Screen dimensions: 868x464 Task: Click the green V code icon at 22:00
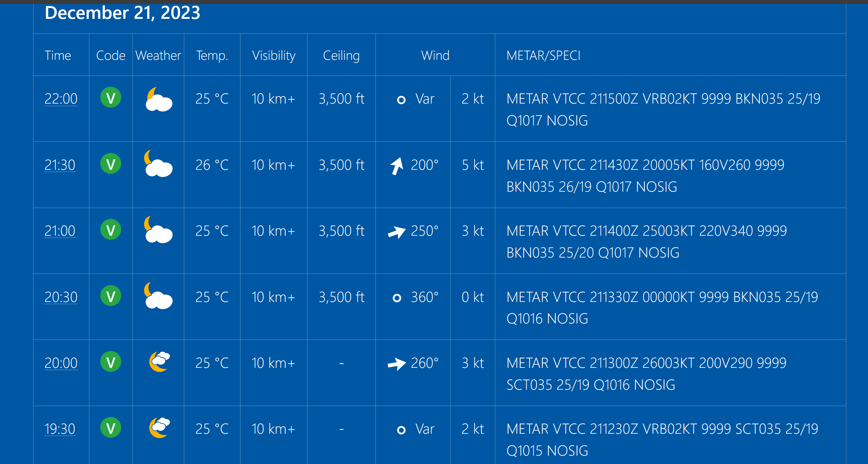(110, 98)
